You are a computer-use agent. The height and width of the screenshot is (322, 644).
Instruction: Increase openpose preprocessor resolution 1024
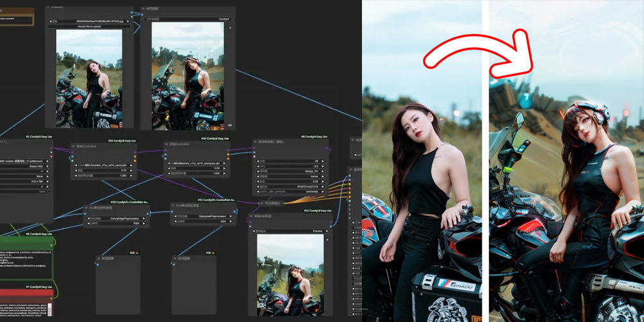pos(232,221)
